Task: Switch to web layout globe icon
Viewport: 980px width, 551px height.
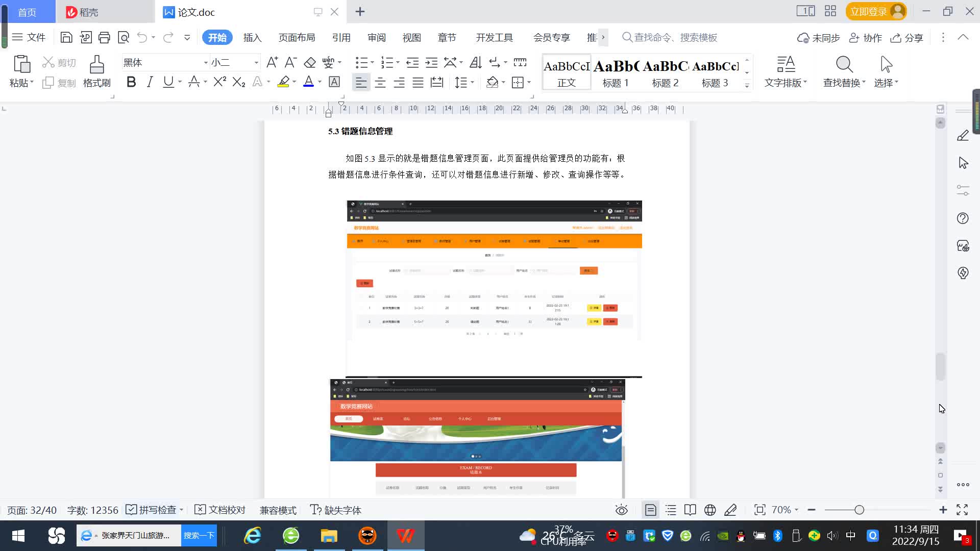Action: [x=710, y=510]
